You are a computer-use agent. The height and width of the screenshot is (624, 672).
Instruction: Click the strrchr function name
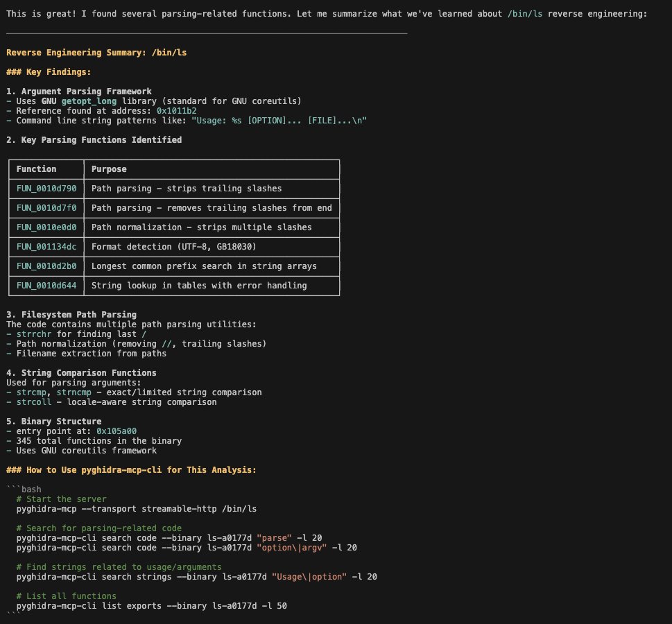(34, 334)
